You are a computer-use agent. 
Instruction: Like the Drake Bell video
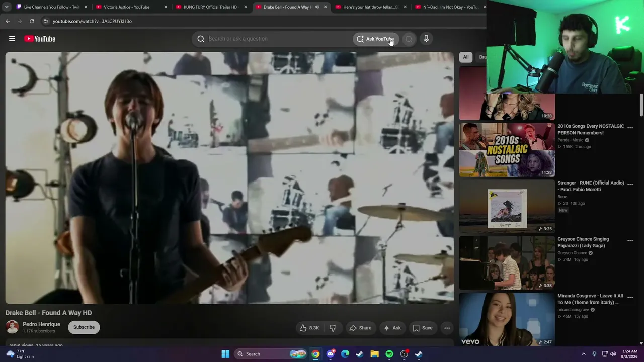click(x=309, y=328)
